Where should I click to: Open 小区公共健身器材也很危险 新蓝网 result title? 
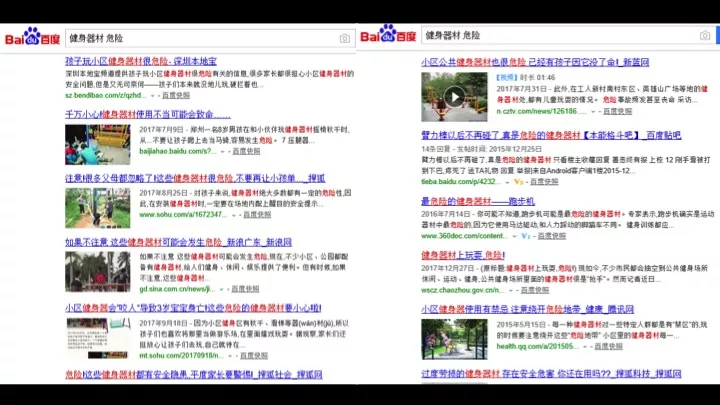click(x=535, y=62)
